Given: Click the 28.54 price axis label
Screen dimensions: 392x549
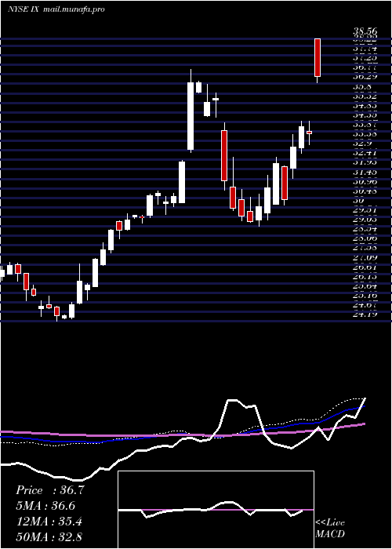Looking at the screenshot, I should coord(365,229).
